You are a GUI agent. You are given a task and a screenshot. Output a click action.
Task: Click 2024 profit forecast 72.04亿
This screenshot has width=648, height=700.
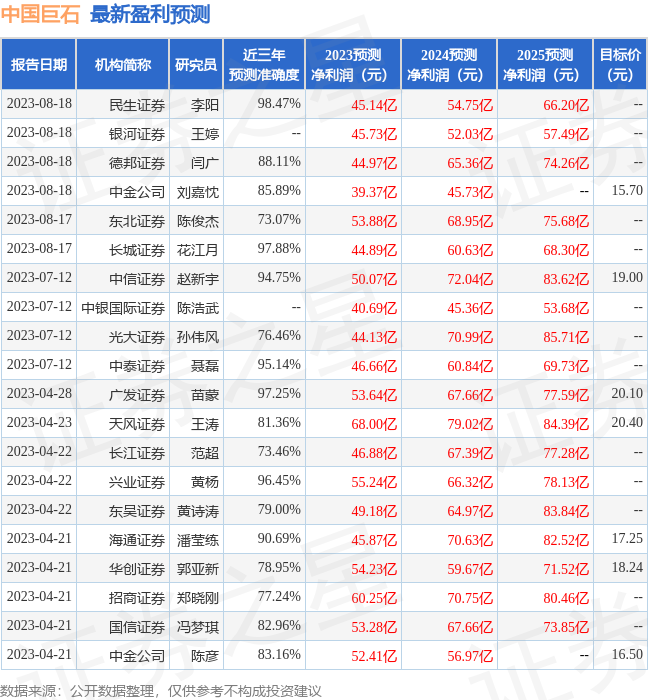pos(470,279)
